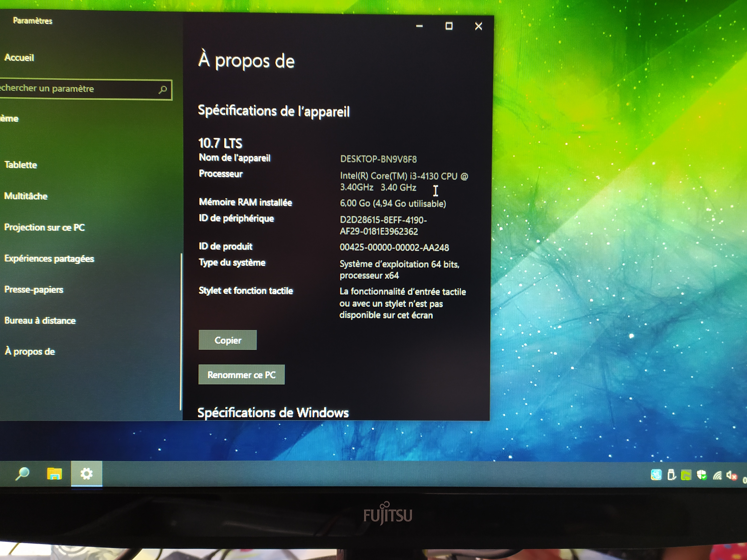This screenshot has height=560, width=747.
Task: Open File Explorer from the taskbar
Action: (x=54, y=474)
